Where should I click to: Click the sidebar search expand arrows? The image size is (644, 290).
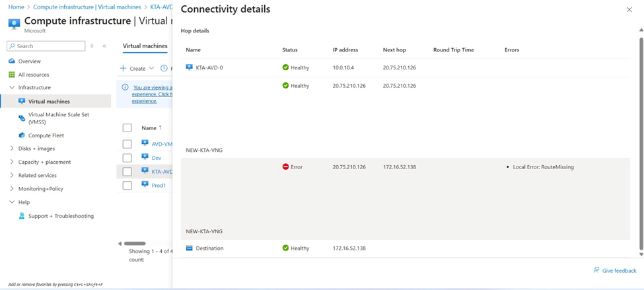pos(92,46)
